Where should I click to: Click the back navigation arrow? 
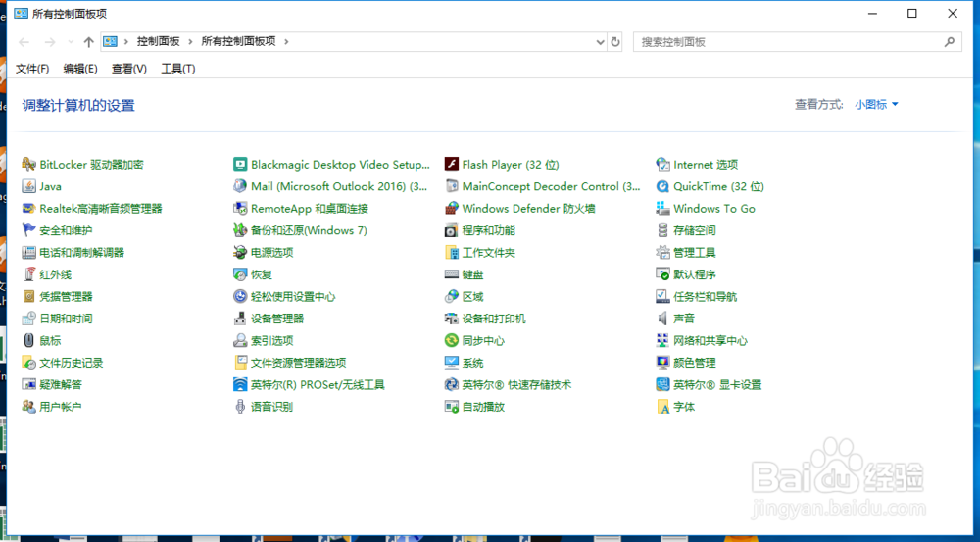tap(24, 42)
